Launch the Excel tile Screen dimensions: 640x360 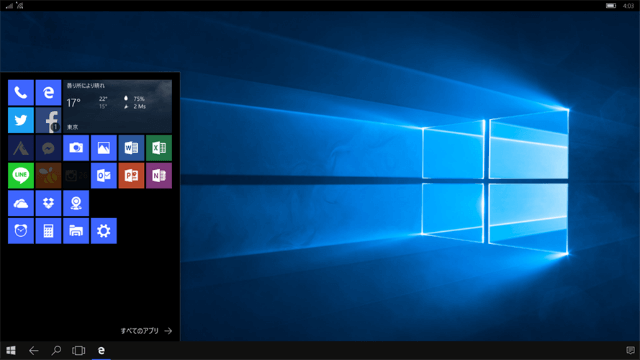[159, 148]
